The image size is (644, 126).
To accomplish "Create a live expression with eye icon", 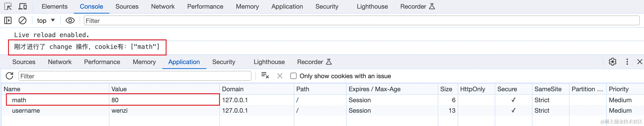I will [70, 20].
